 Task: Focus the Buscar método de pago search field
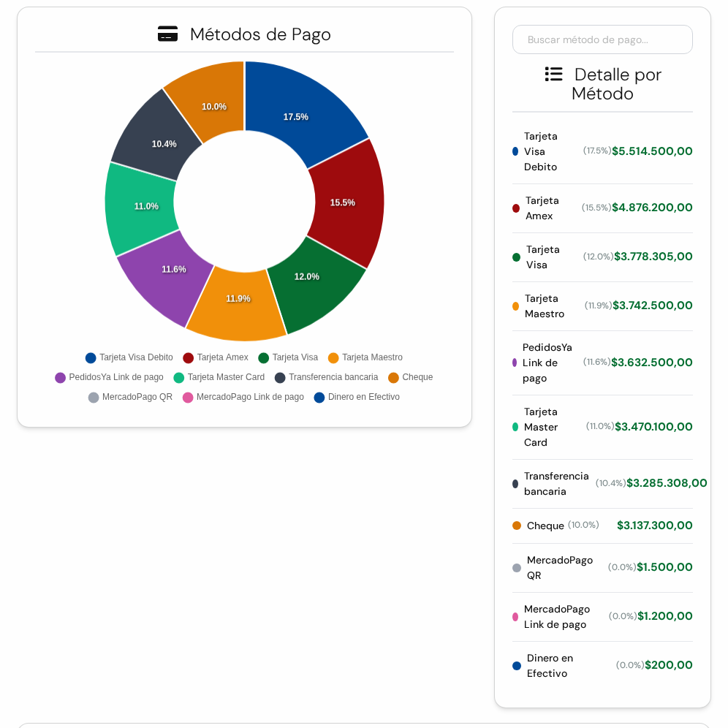click(x=602, y=39)
